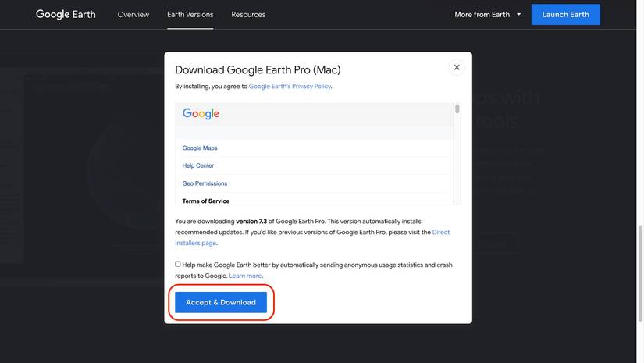This screenshot has width=644, height=363.
Task: Open Google Earth's Privacy Policy link
Action: pyautogui.click(x=290, y=86)
